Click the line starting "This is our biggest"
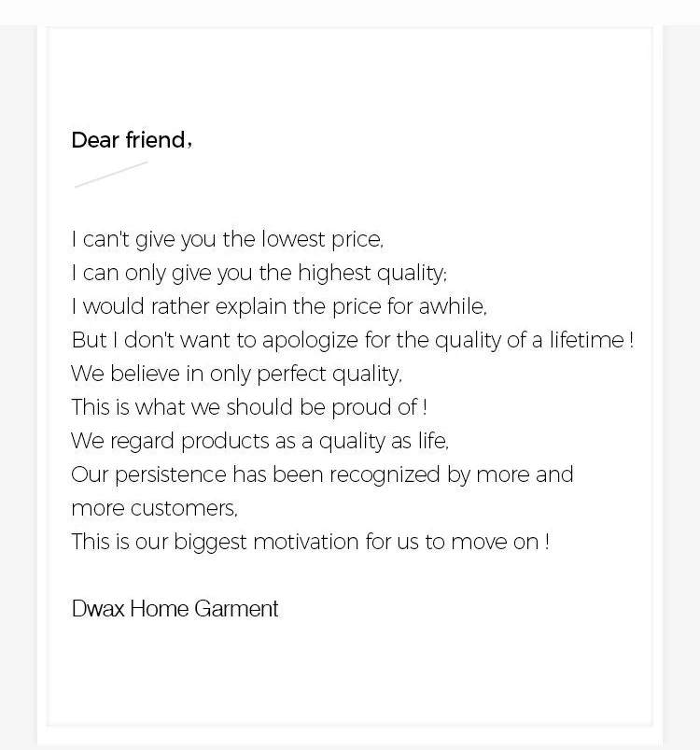Screen dimensions: 700x750 coord(310,542)
